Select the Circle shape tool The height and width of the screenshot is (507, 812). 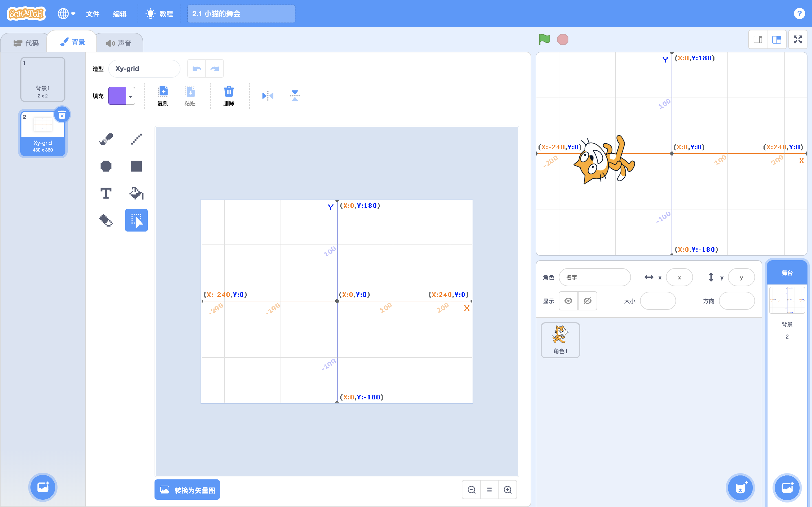106,166
